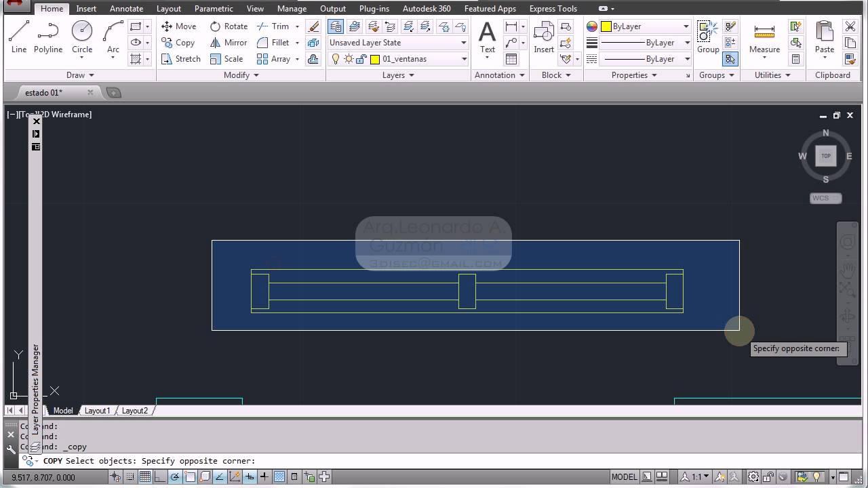Click TOP face on the ViewCube

826,156
